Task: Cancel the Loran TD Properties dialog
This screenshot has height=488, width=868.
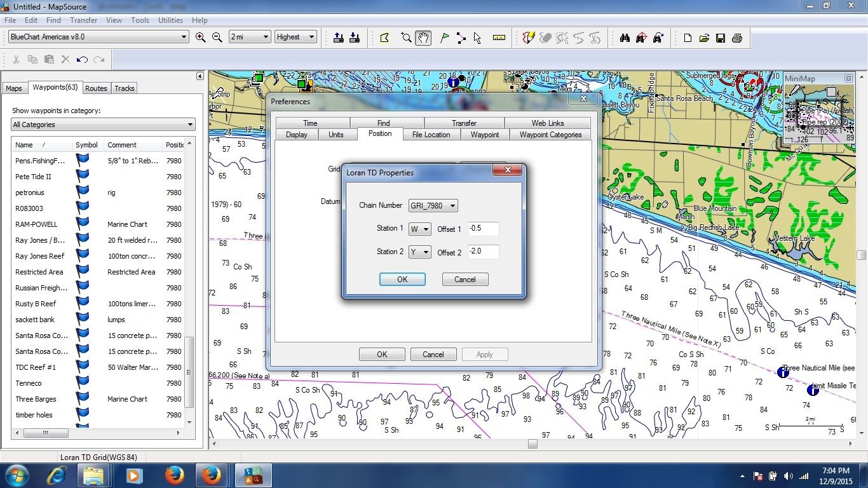Action: 465,279
